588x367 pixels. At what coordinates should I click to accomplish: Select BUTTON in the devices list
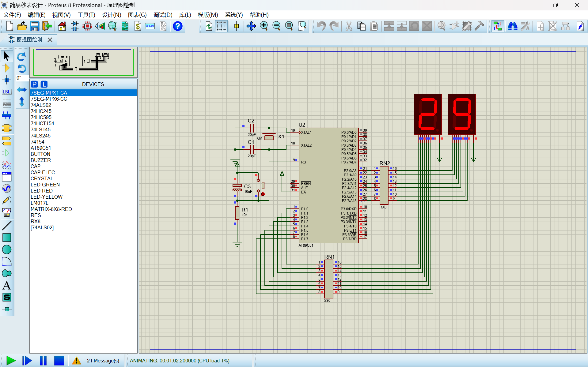[83, 154]
